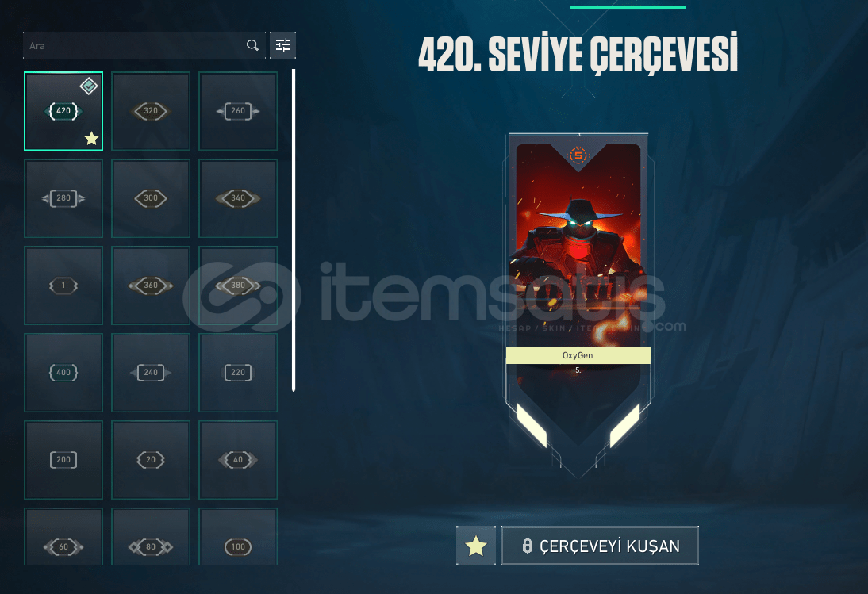Select the level 300 border icon
This screenshot has height=594, width=868.
(x=151, y=198)
